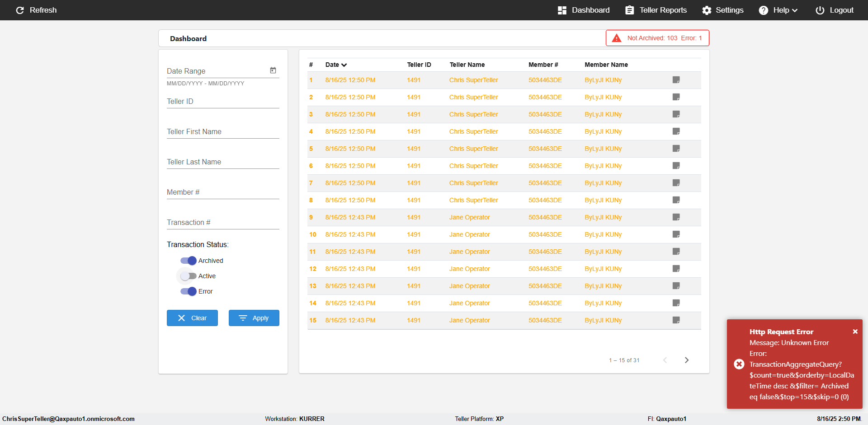Open the Dashboard menu item
The width and height of the screenshot is (868, 425).
coord(584,10)
